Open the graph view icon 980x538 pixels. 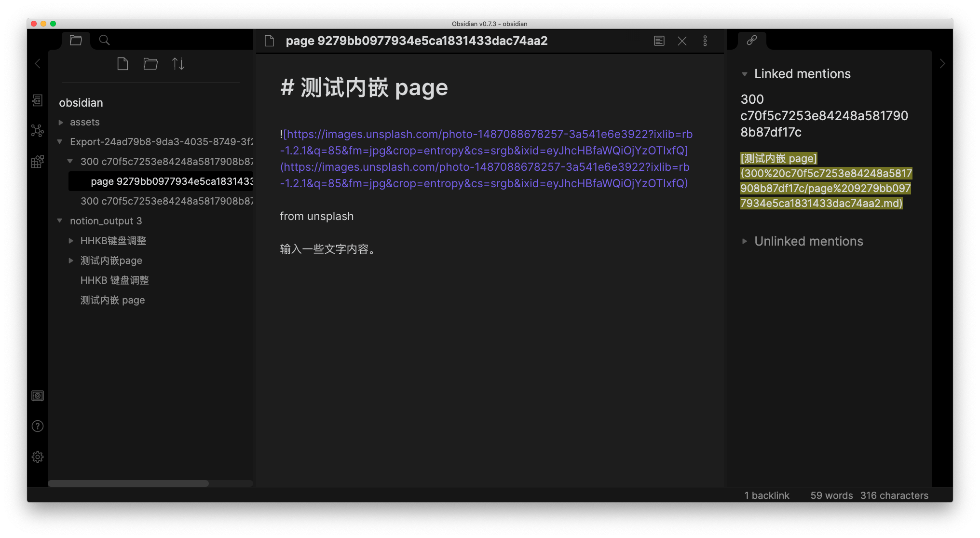(x=38, y=131)
